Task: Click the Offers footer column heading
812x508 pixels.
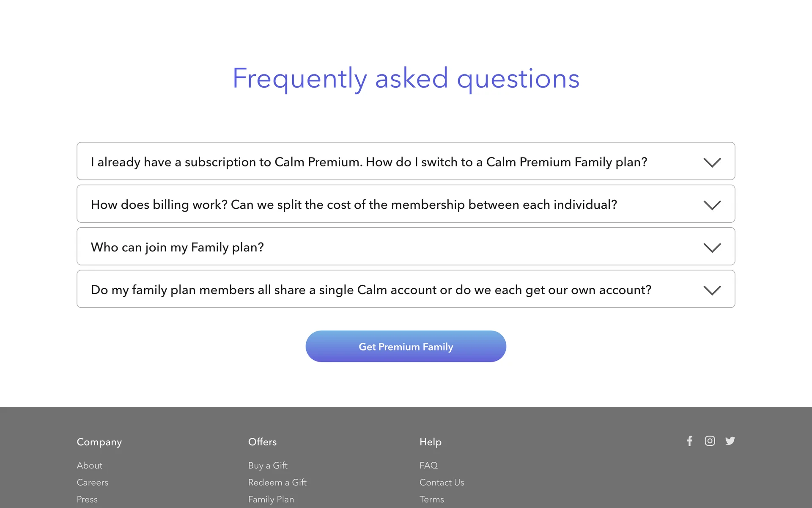Action: [262, 442]
